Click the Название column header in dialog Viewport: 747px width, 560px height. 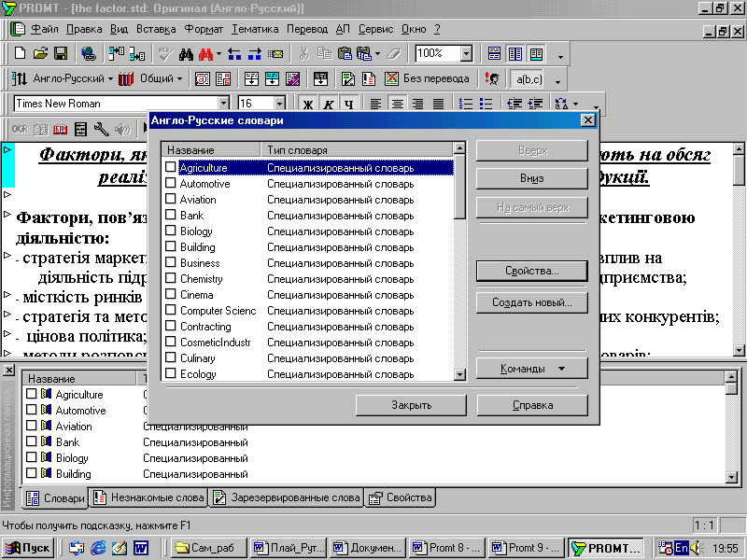coord(212,150)
